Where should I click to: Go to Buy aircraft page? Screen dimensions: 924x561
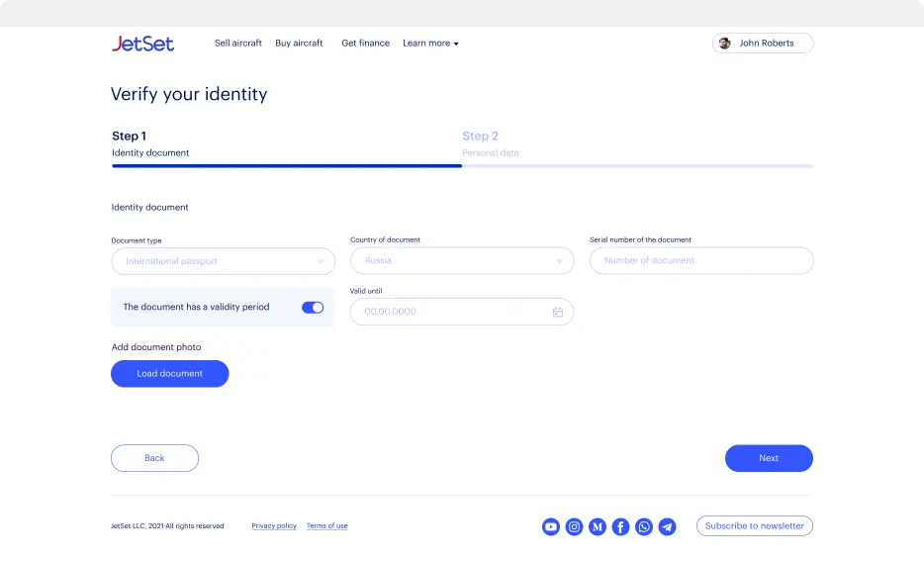(x=299, y=44)
